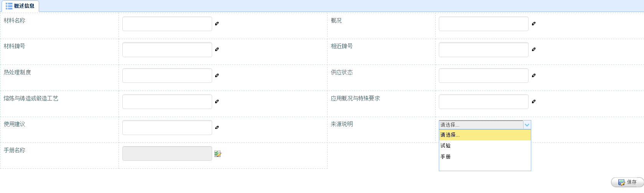
Task: Open handbook picker icon beside 手册名称
Action: 218,154
